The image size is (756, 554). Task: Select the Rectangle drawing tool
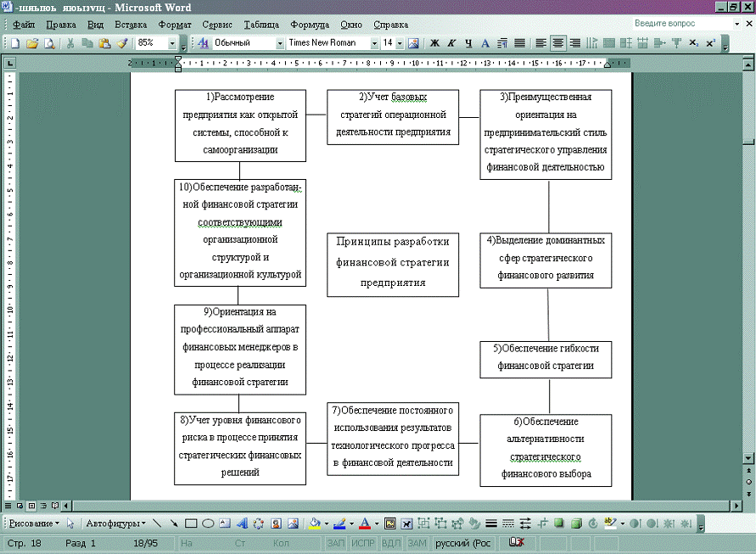tap(191, 523)
